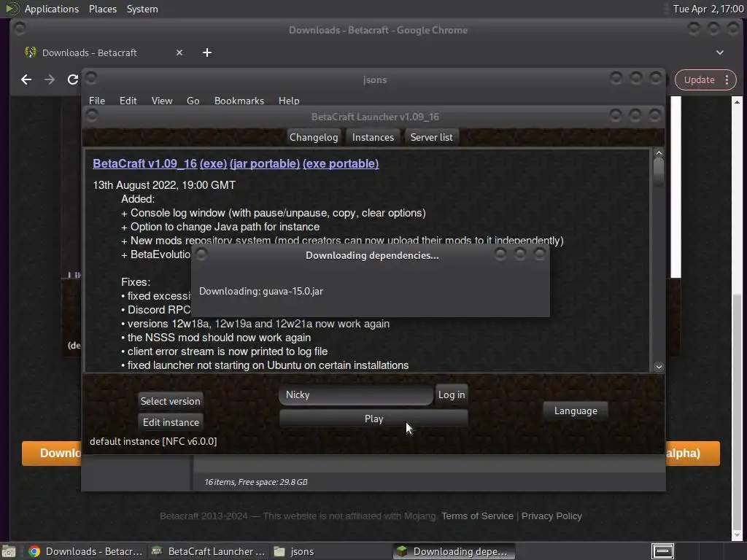Open Privacy Policy link
This screenshot has height=560, width=747.
click(551, 516)
